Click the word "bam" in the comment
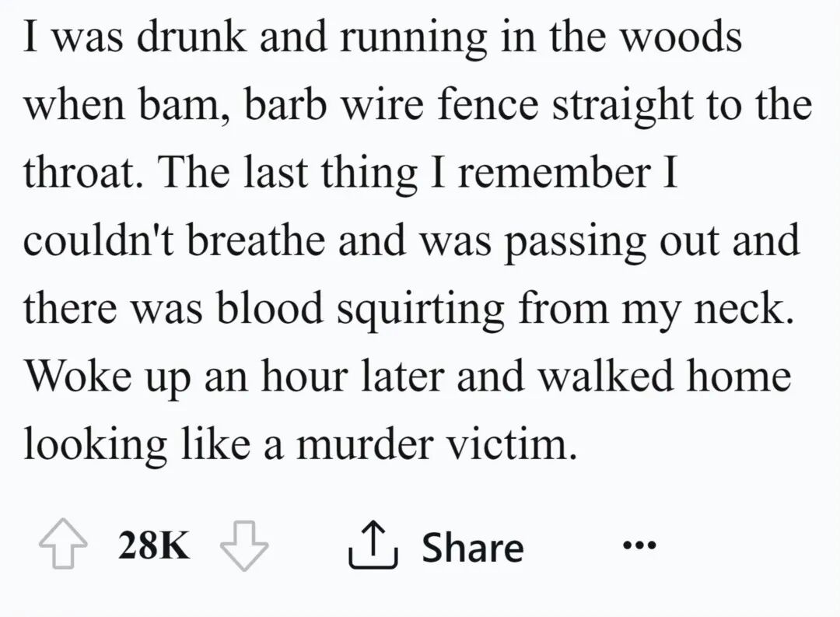840x617 pixels. coord(189,107)
